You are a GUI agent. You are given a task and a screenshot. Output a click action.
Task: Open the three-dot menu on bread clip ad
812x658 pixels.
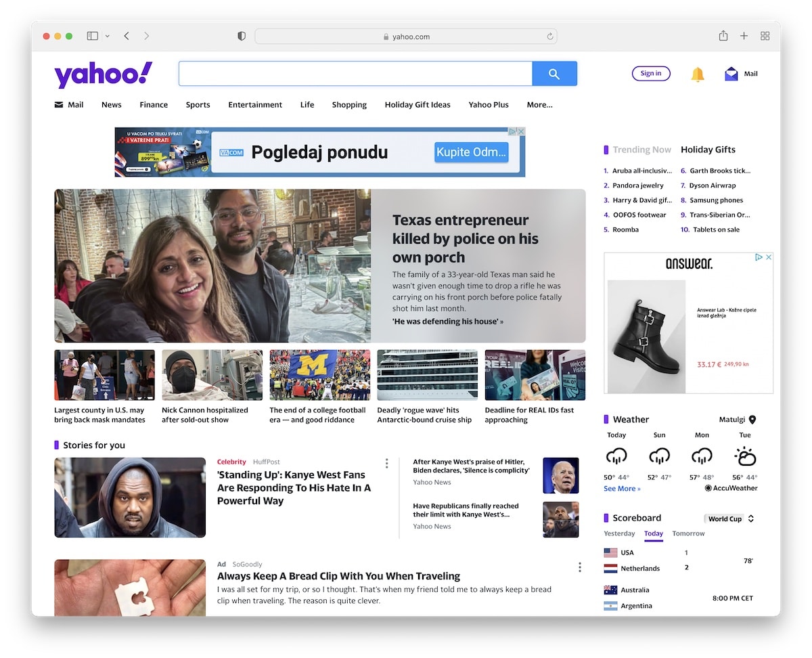coord(579,567)
